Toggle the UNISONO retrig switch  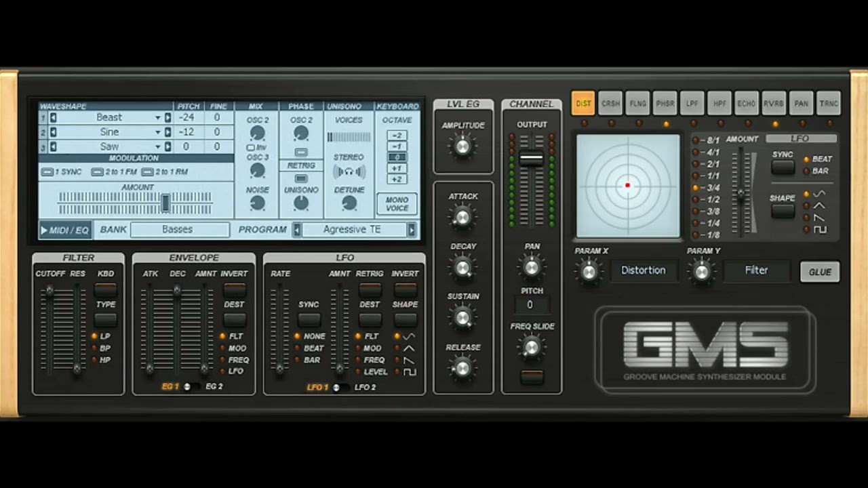tap(301, 178)
